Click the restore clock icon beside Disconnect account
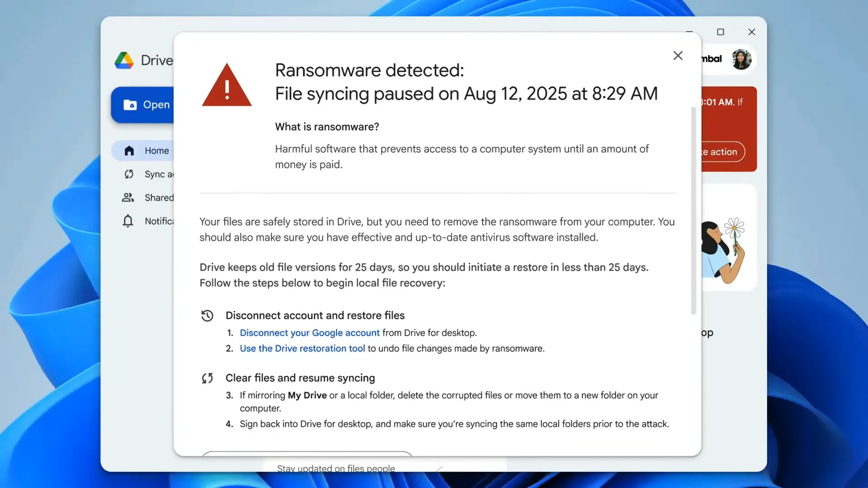This screenshot has height=488, width=868. pyautogui.click(x=208, y=315)
